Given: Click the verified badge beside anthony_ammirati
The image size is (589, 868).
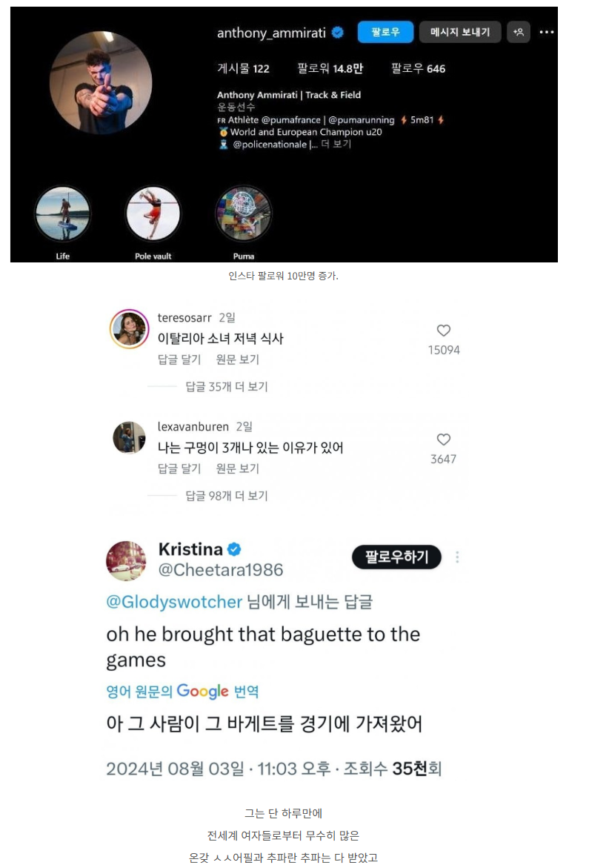Looking at the screenshot, I should (337, 33).
